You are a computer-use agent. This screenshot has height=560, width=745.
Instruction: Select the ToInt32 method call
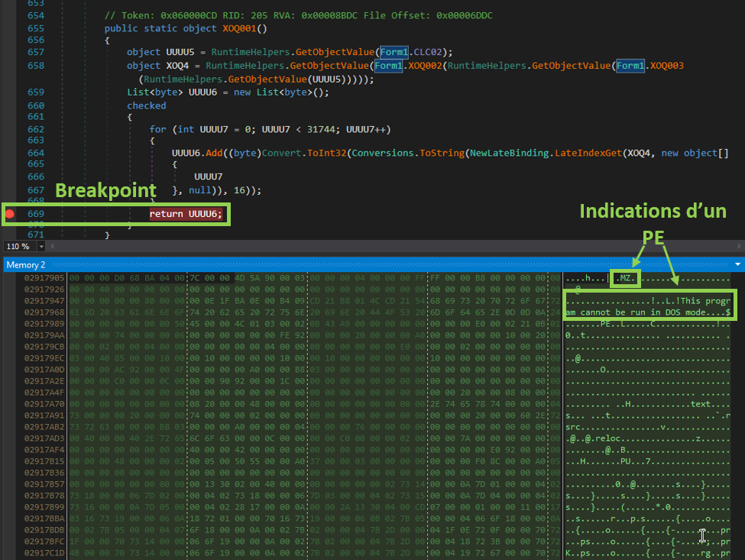tap(327, 153)
